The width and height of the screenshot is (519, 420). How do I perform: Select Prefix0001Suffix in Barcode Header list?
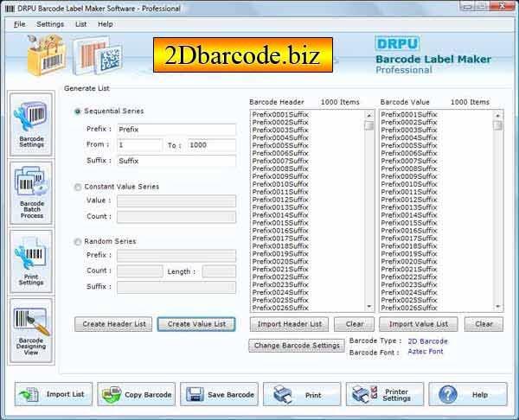pyautogui.click(x=280, y=115)
